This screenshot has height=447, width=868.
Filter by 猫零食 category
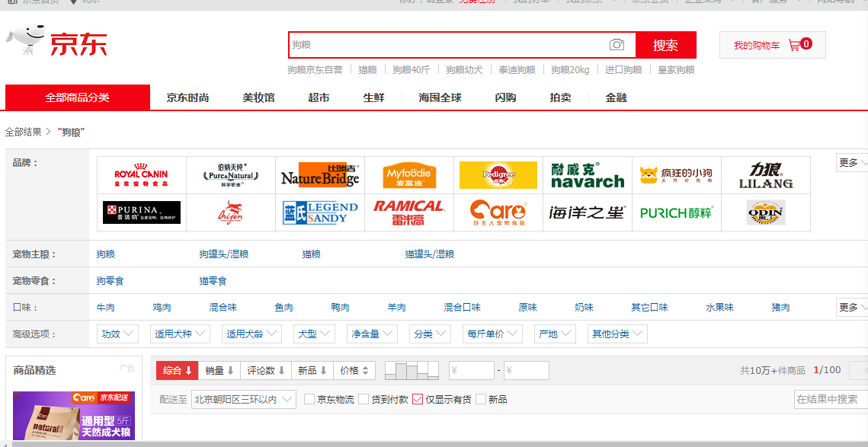213,281
